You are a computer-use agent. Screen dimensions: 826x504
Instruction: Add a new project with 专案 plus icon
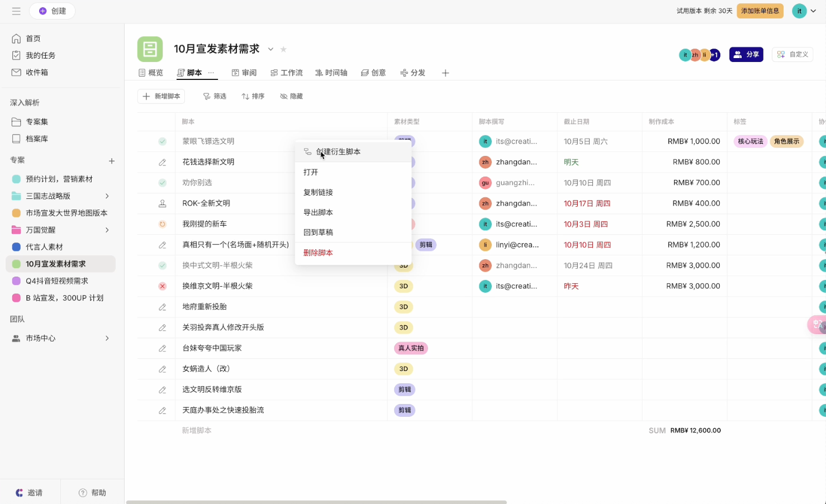coord(112,161)
